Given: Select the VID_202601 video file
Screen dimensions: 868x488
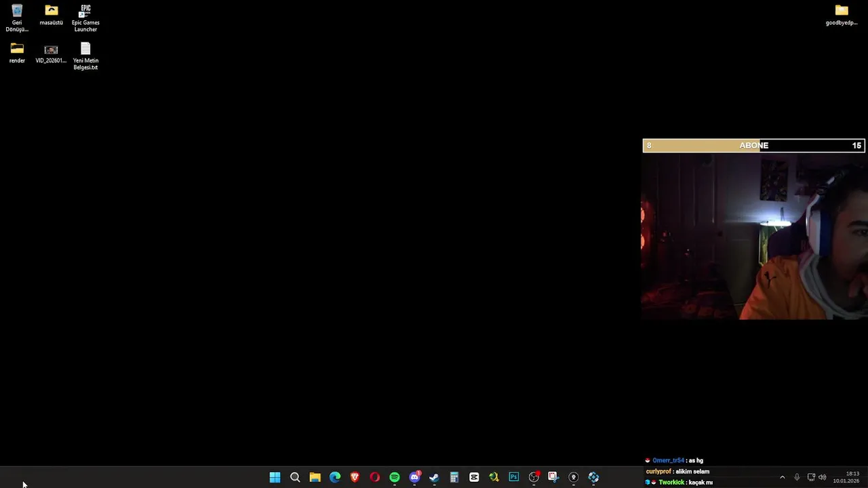Looking at the screenshot, I should [x=51, y=53].
